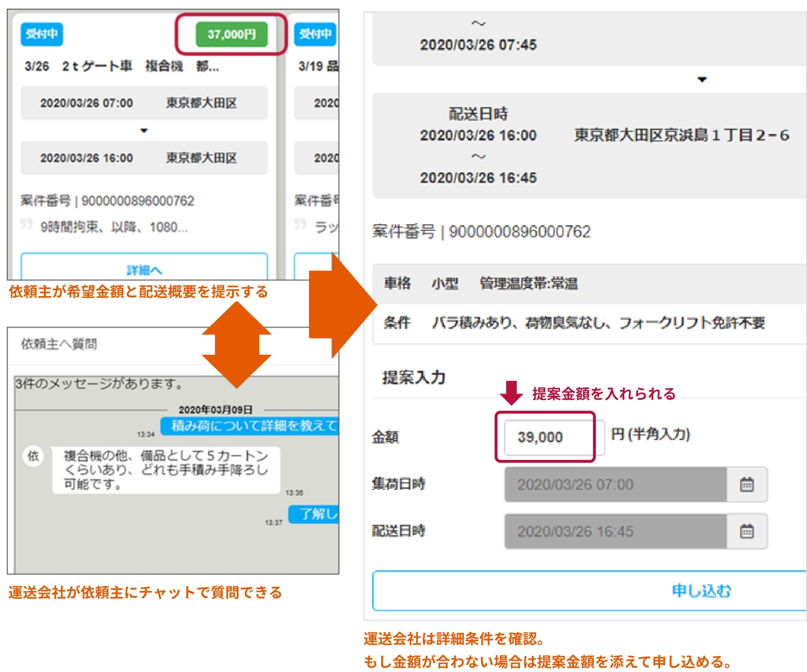807x672 pixels.
Task: Click the 受付中 status badge on the 3/26 card
Action: (x=42, y=34)
